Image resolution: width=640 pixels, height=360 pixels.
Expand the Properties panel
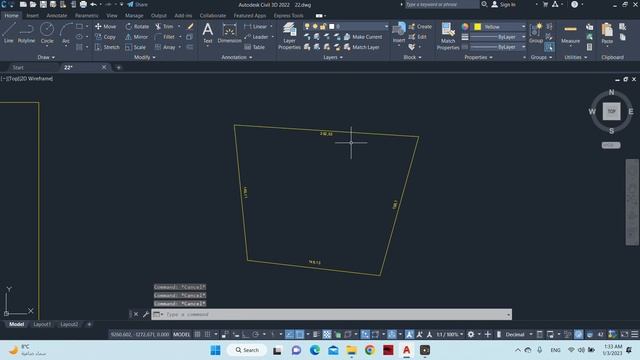[478, 58]
